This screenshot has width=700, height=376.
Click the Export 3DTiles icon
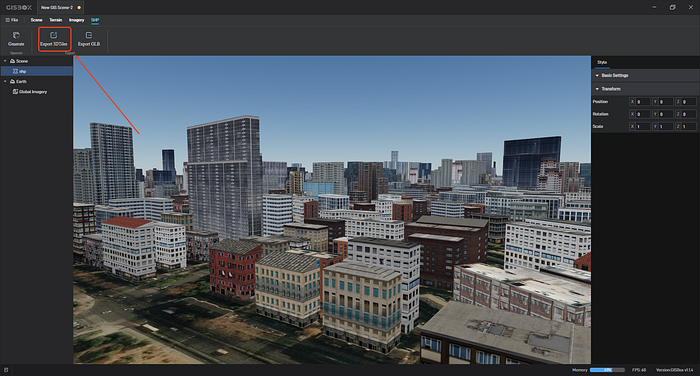pyautogui.click(x=54, y=35)
